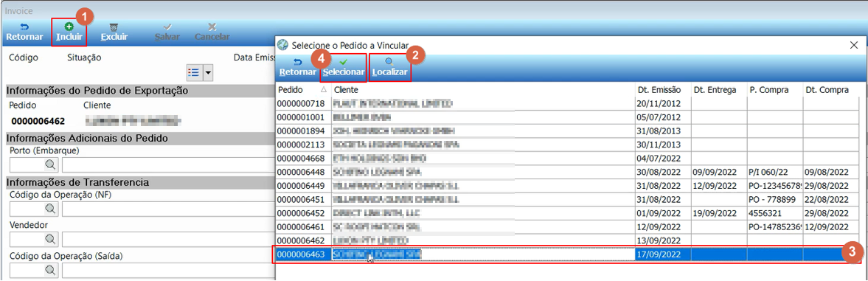Click the Vendedor lookup magnifier
This screenshot has height=281, width=868.
tap(50, 239)
